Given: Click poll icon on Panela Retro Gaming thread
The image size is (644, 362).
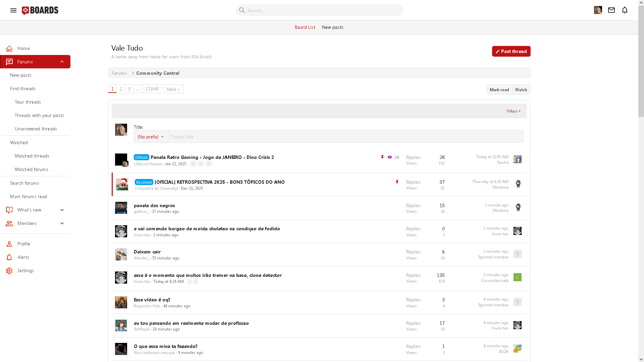Looking at the screenshot, I should (x=397, y=157).
